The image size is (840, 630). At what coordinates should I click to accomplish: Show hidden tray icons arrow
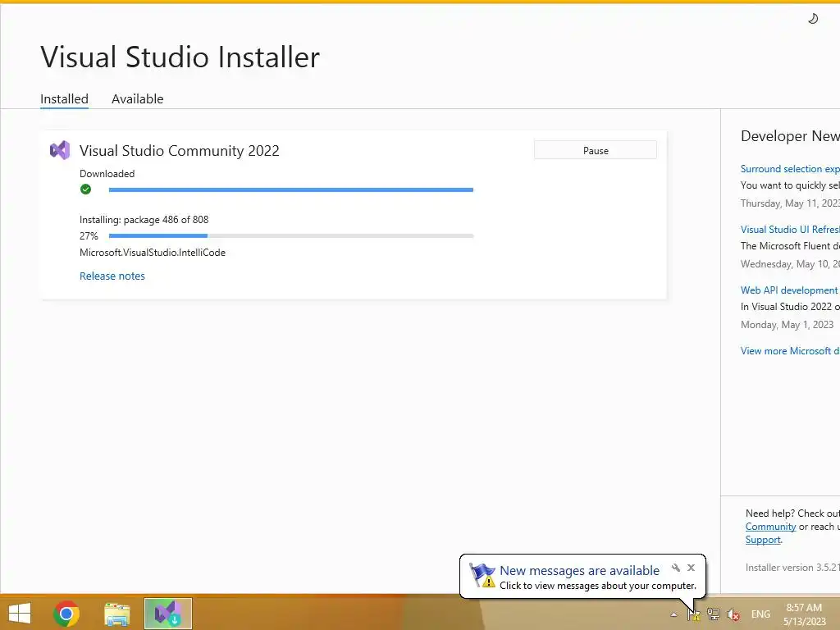coord(674,615)
